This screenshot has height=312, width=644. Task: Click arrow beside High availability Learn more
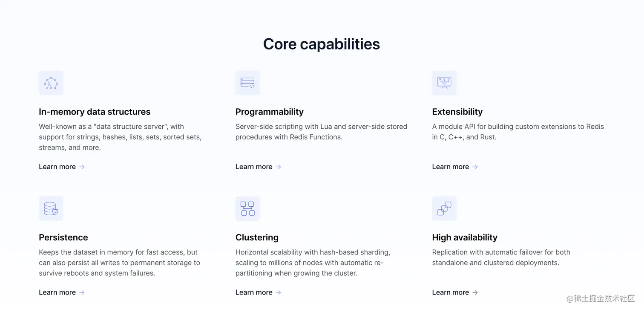click(x=475, y=293)
